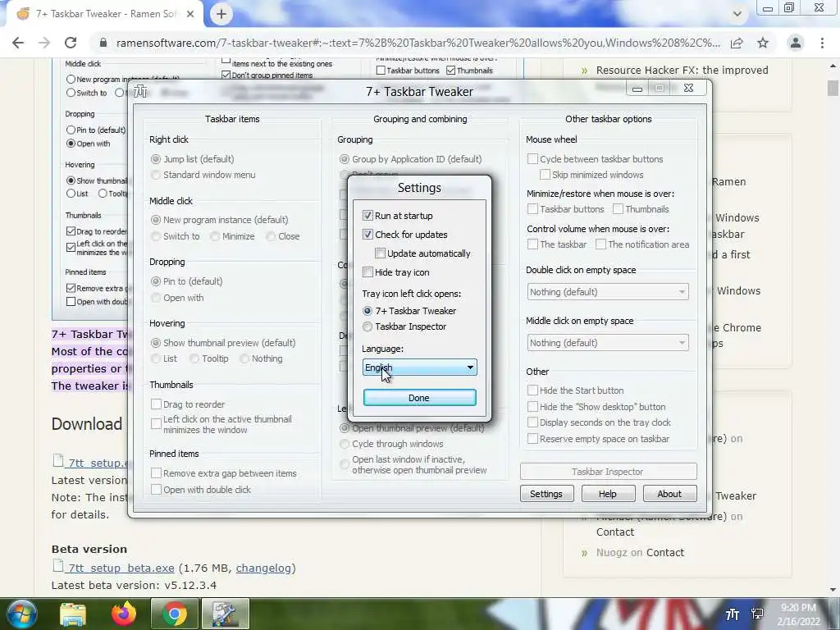Image resolution: width=840 pixels, height=630 pixels.
Task: Select Taskbar Inspector radio option
Action: [367, 326]
